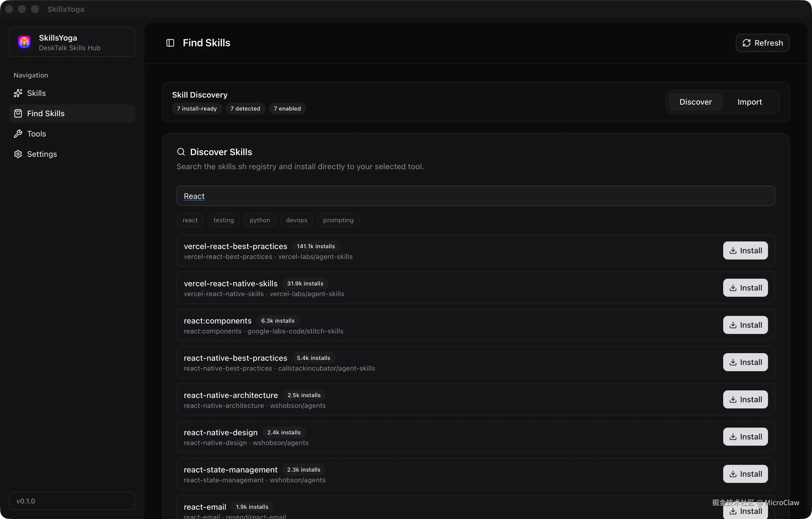812x519 pixels.
Task: Select the testing suggestion chip
Action: tap(223, 220)
